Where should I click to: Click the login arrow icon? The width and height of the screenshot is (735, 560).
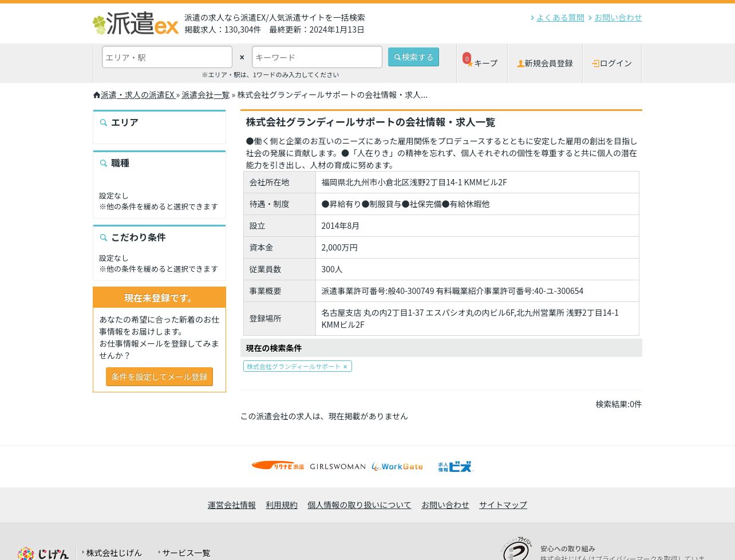596,63
